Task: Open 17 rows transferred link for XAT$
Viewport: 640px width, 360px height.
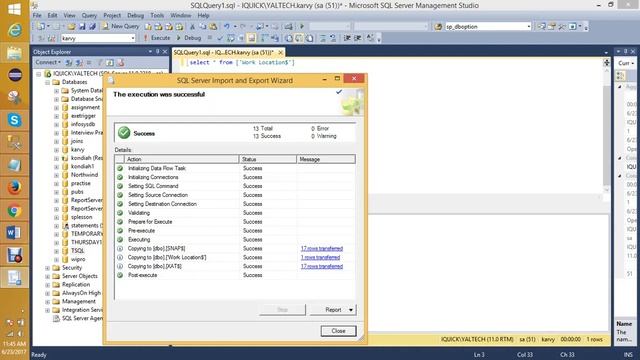Action: click(322, 267)
